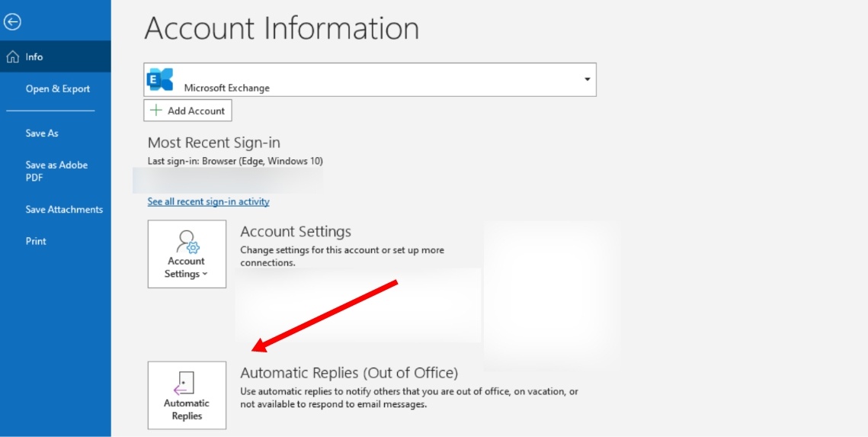868x437 pixels.
Task: Follow the See all recent sign-in activity link
Action: pos(208,202)
